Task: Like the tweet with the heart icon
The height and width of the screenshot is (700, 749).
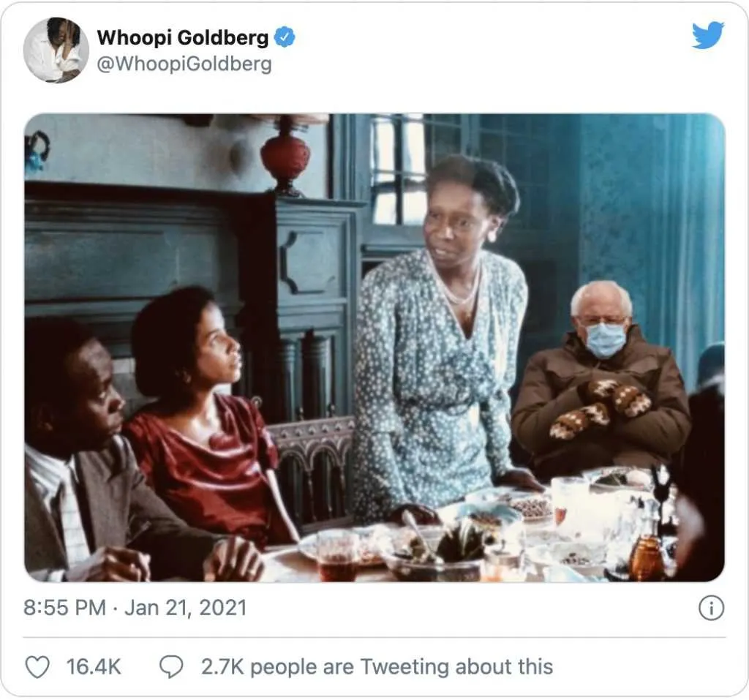Action: coord(37,666)
